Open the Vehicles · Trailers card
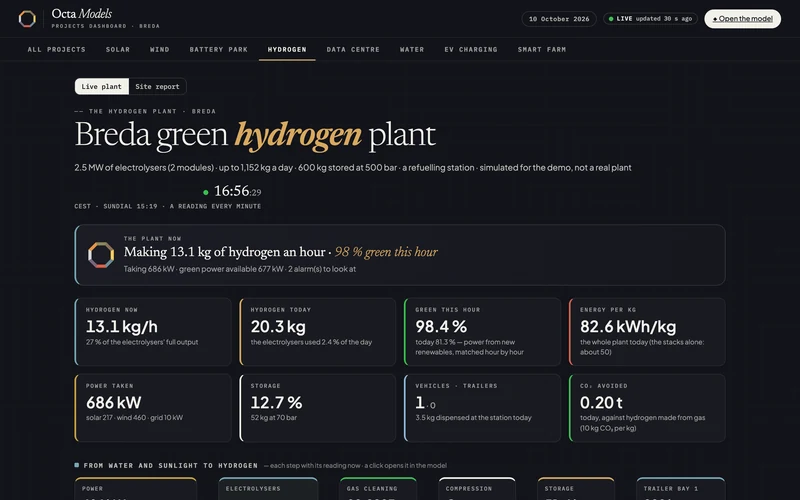Screen dimensions: 800x500 click(x=482, y=408)
